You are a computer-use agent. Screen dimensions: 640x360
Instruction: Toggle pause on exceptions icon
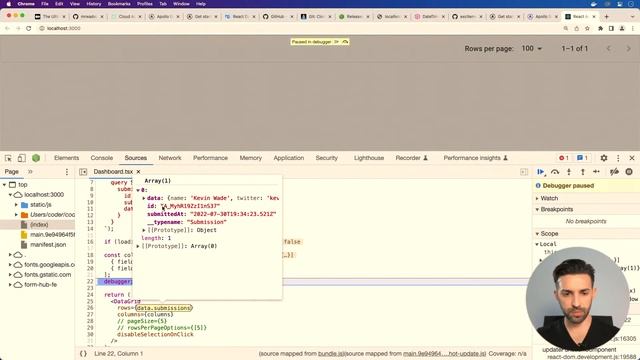tap(629, 172)
